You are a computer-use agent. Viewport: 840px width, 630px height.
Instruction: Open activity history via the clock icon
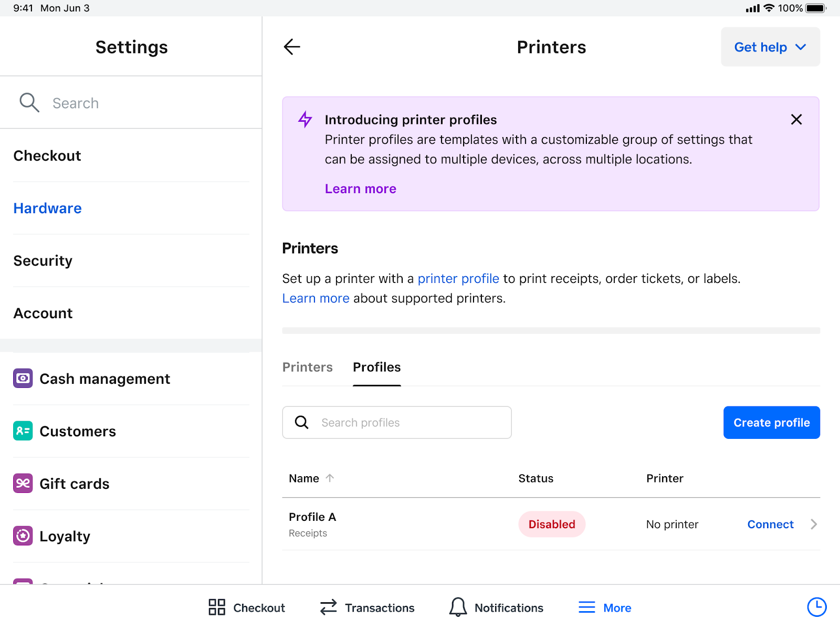click(x=817, y=607)
